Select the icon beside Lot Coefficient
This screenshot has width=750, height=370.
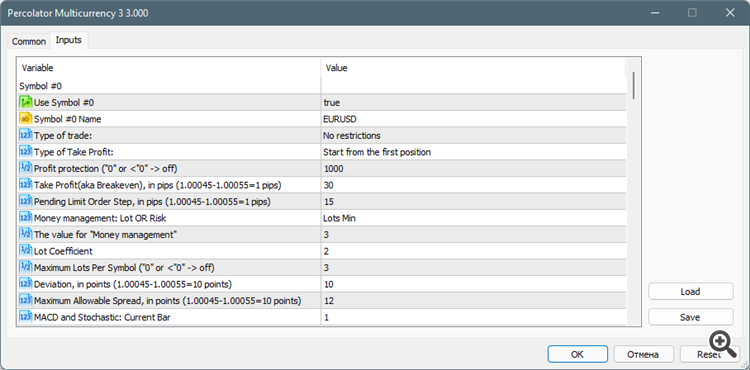(25, 251)
